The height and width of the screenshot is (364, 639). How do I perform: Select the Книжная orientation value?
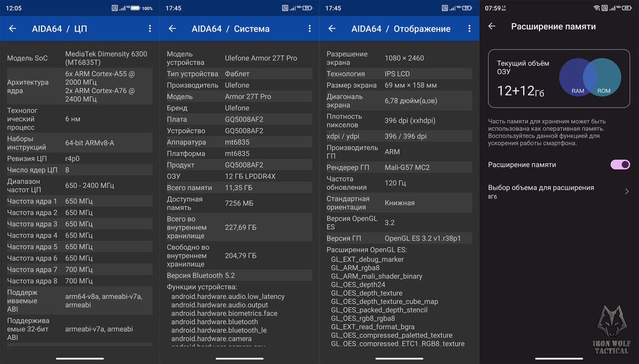[399, 203]
